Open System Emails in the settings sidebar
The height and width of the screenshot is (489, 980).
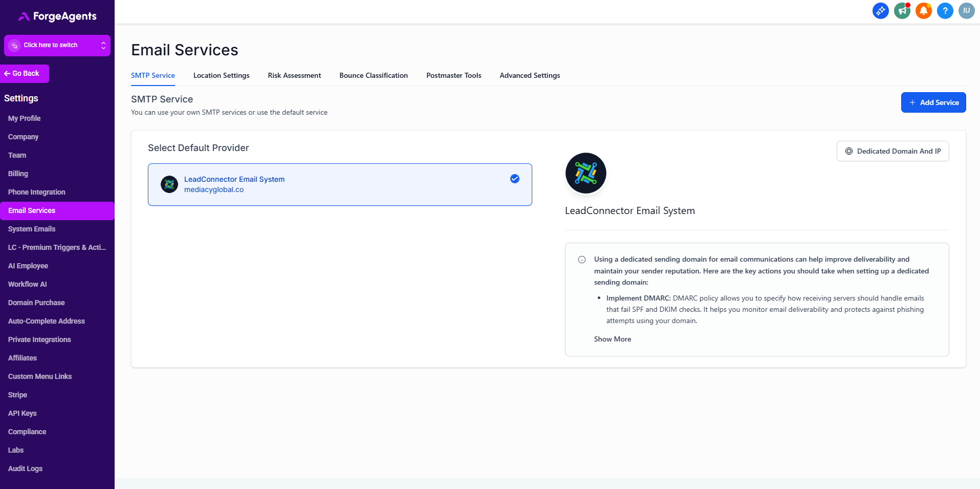pyautogui.click(x=32, y=229)
